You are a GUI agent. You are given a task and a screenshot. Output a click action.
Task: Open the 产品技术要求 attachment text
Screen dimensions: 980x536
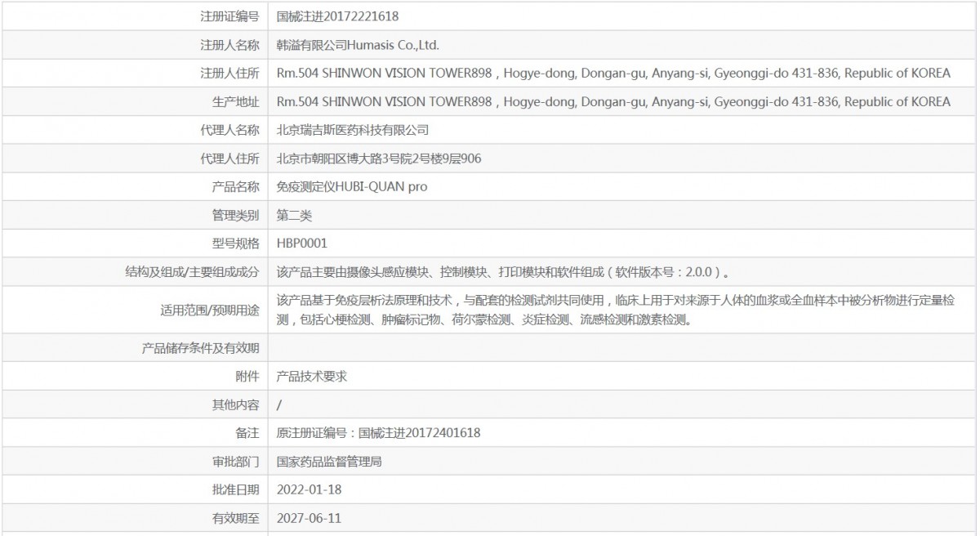312,377
